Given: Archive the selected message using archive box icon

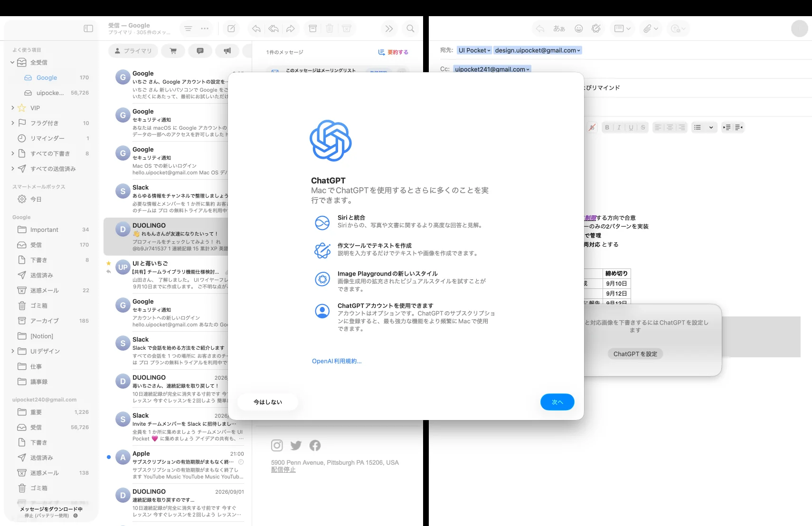Looking at the screenshot, I should click(312, 29).
